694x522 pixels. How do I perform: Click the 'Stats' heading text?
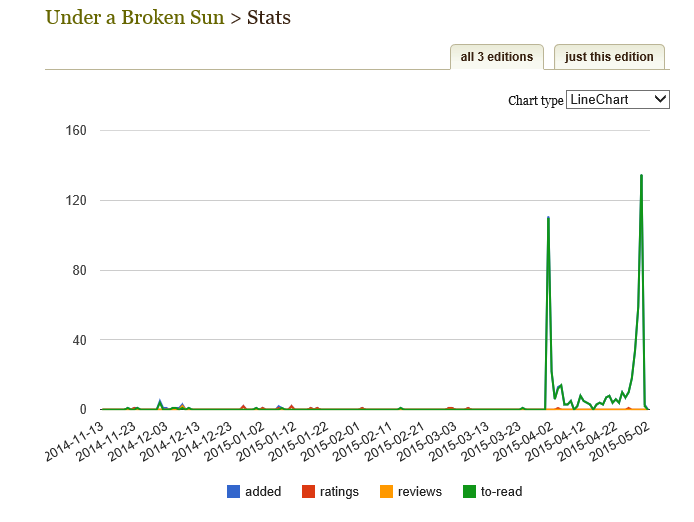tap(269, 17)
